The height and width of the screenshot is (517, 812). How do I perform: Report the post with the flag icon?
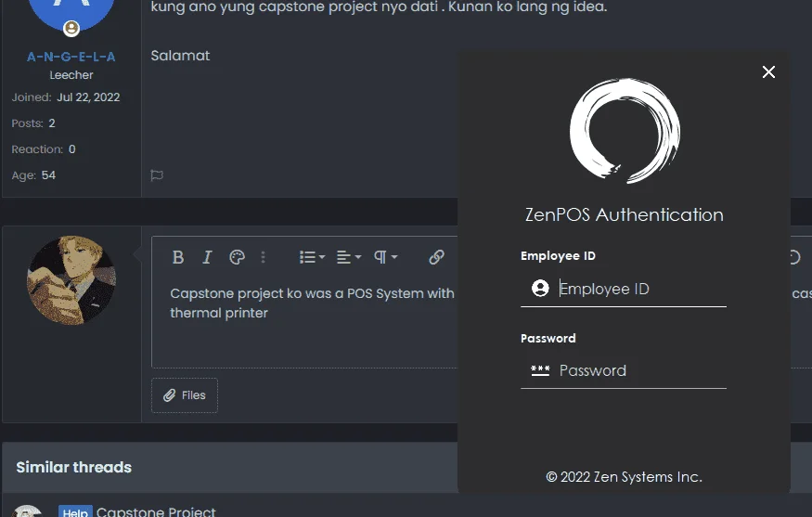coord(157,175)
